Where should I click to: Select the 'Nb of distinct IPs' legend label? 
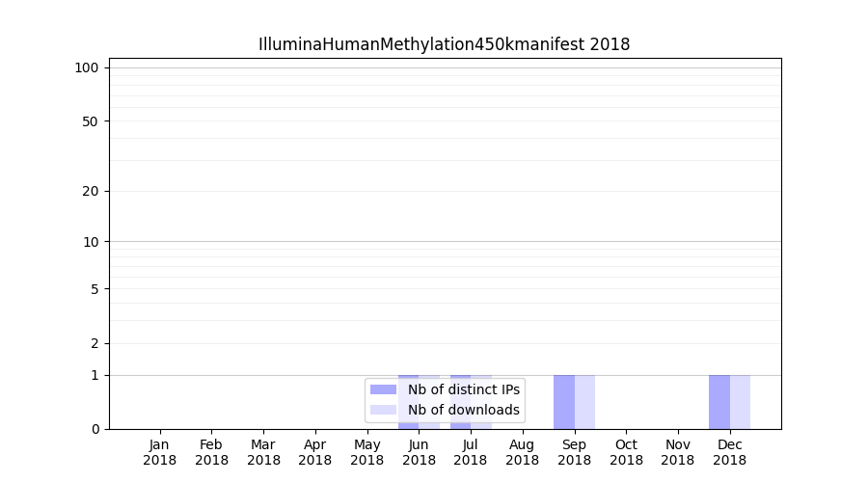464,389
